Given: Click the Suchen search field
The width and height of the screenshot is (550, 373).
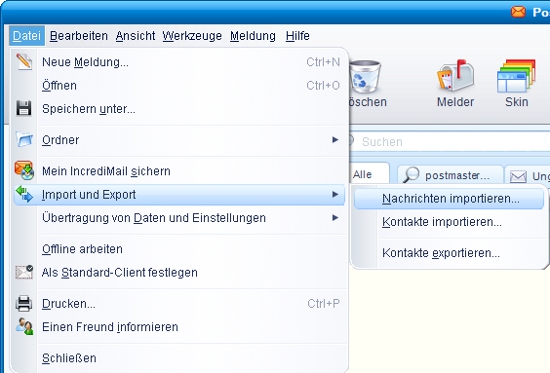Looking at the screenshot, I should (x=452, y=142).
